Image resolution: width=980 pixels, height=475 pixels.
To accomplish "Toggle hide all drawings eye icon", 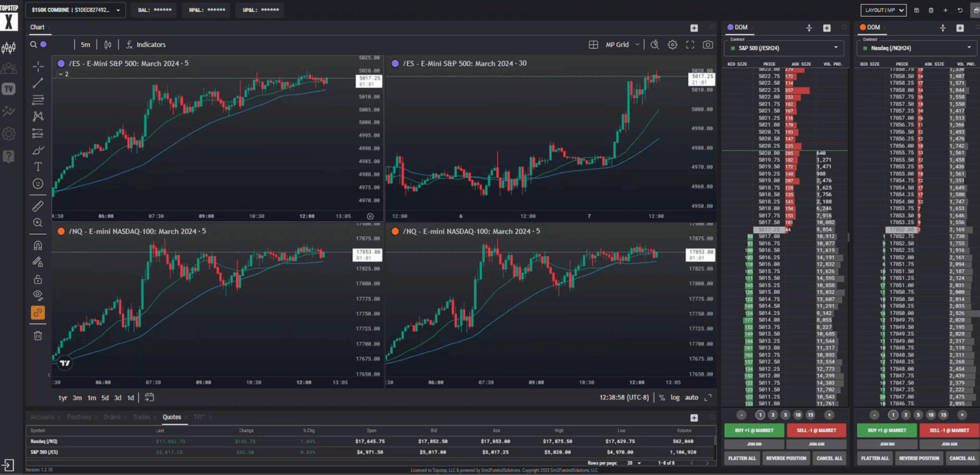I will point(38,295).
